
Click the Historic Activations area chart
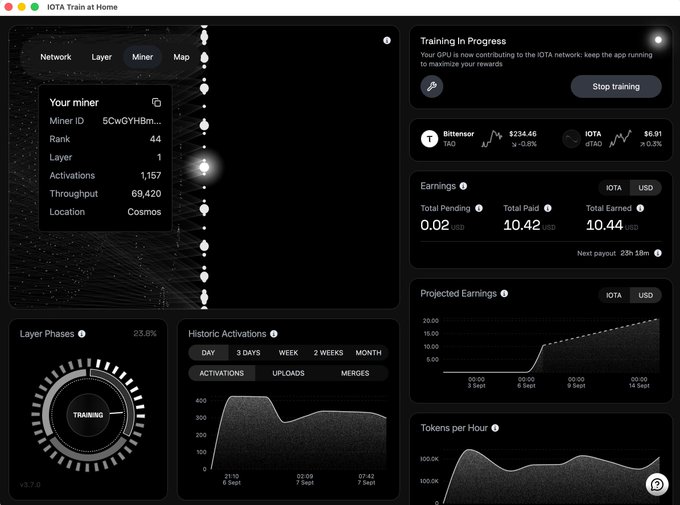(x=298, y=434)
